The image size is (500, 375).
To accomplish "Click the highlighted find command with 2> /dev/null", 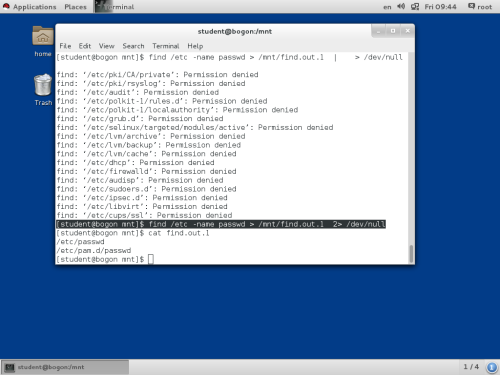I will pos(221,224).
